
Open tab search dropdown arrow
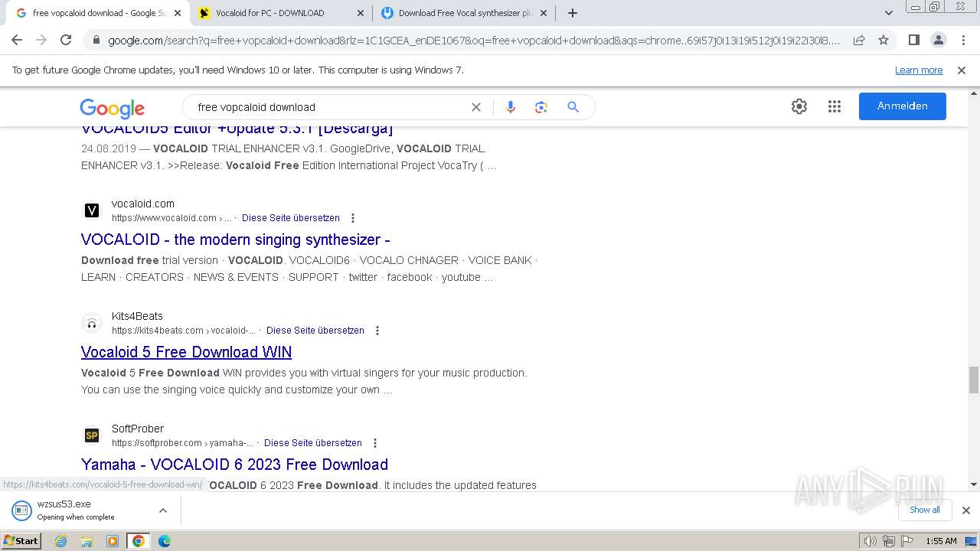889,13
